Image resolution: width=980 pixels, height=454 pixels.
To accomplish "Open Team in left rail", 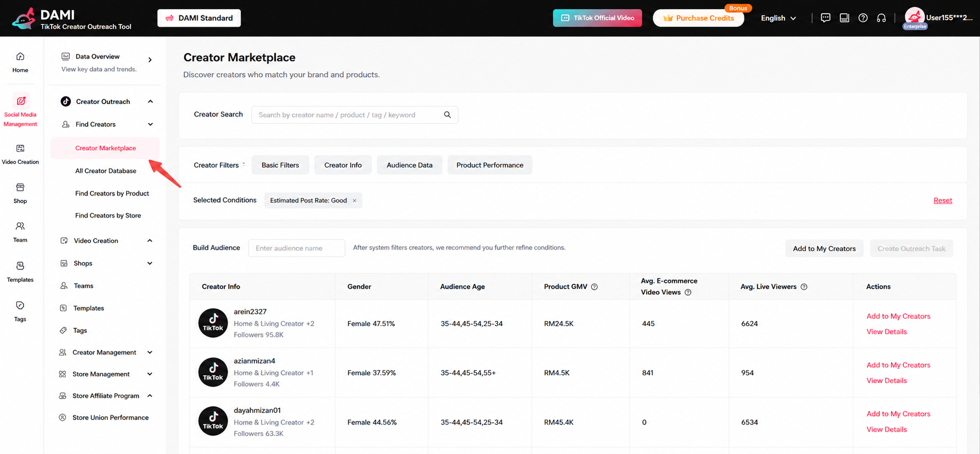I will click(x=20, y=232).
